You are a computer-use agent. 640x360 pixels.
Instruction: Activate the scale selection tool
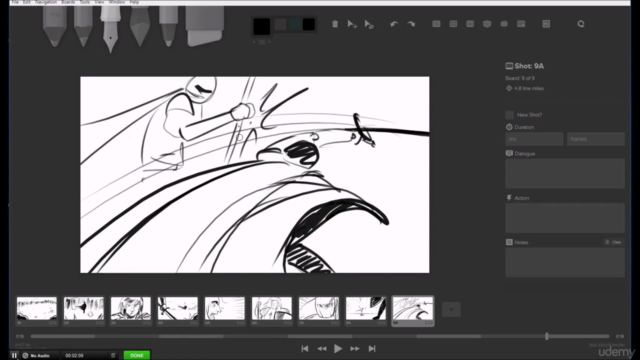369,24
